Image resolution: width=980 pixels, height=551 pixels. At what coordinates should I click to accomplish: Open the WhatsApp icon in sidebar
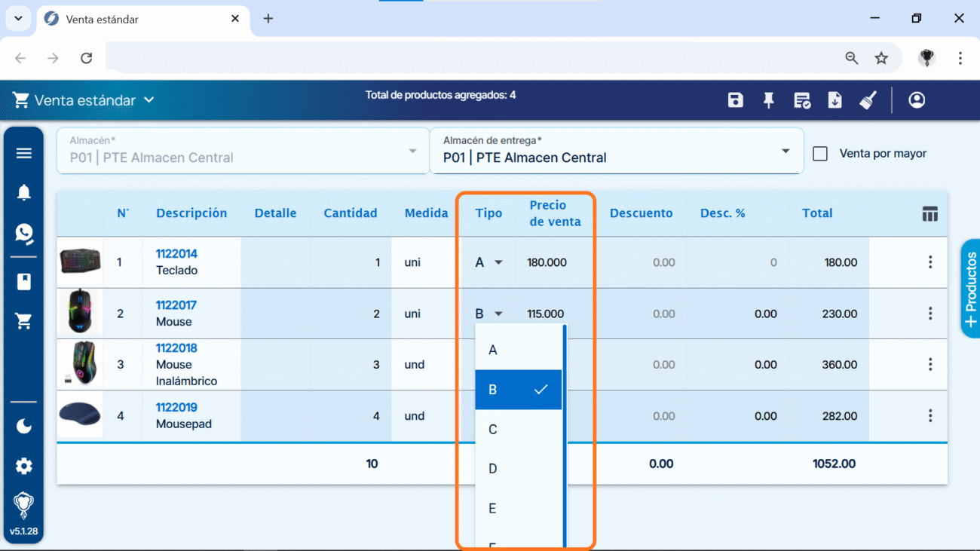click(x=24, y=233)
